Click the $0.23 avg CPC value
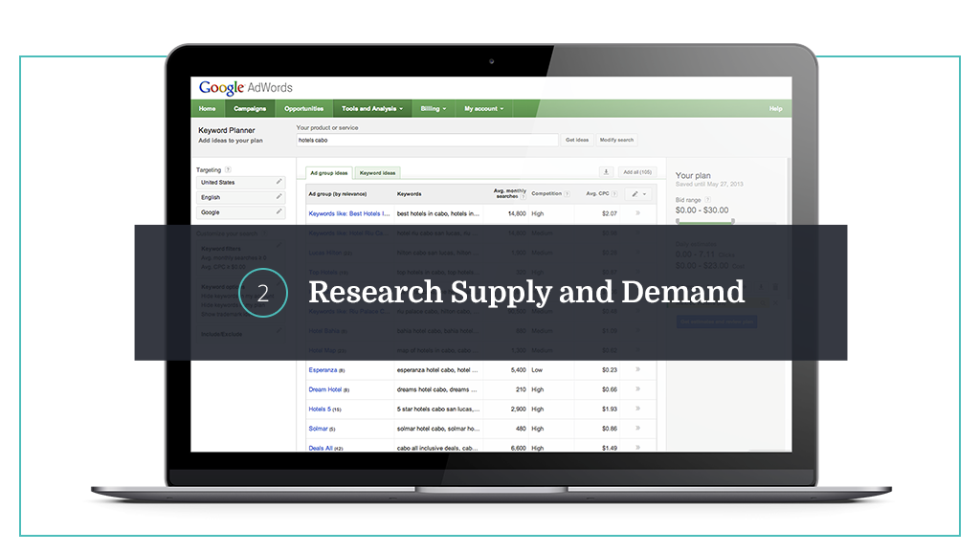 [x=610, y=370]
